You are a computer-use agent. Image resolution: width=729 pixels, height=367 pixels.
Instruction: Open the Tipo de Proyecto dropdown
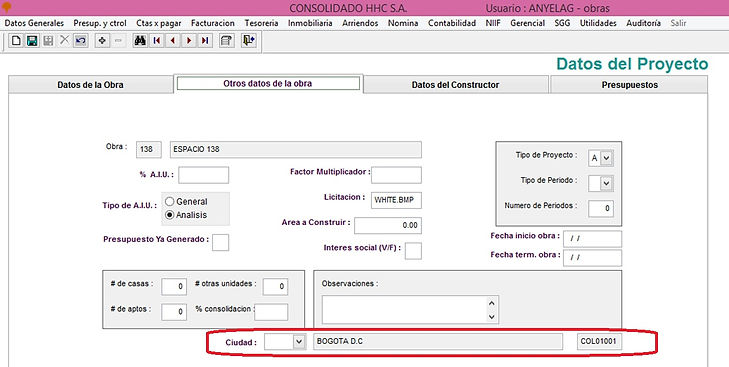pos(606,158)
